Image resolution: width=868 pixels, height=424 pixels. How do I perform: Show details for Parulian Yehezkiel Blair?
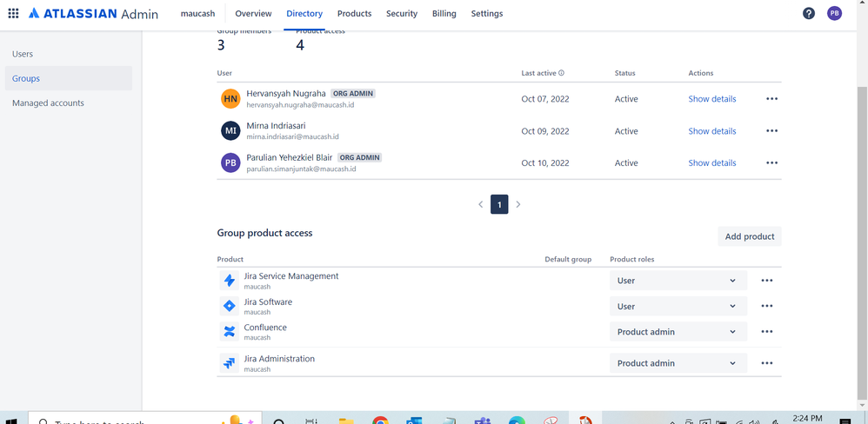(712, 163)
